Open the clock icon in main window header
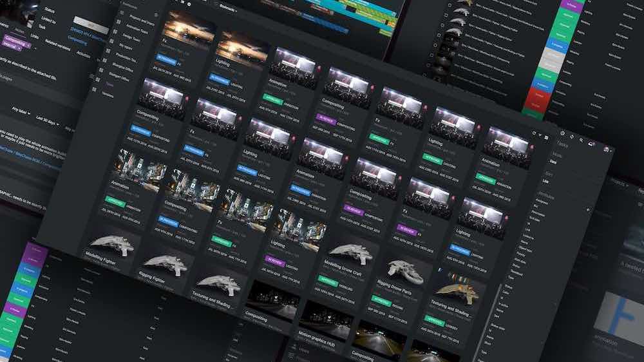This screenshot has height=362, width=644. click(563, 133)
